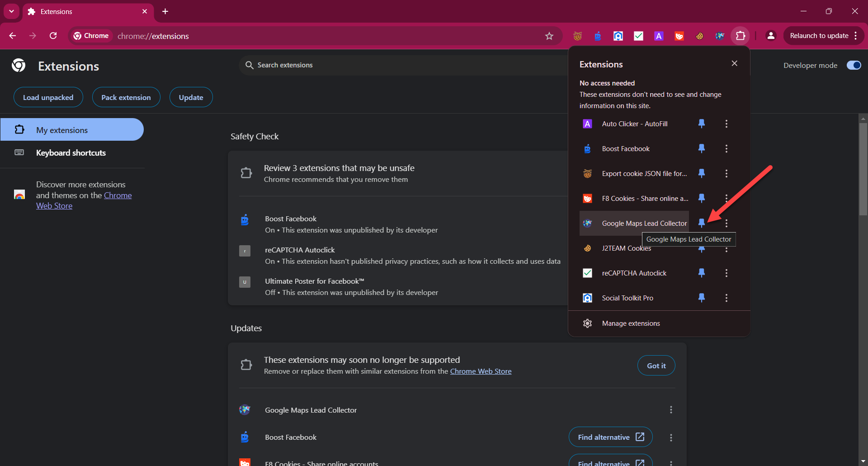Click Manage extensions in the popup

(631, 323)
